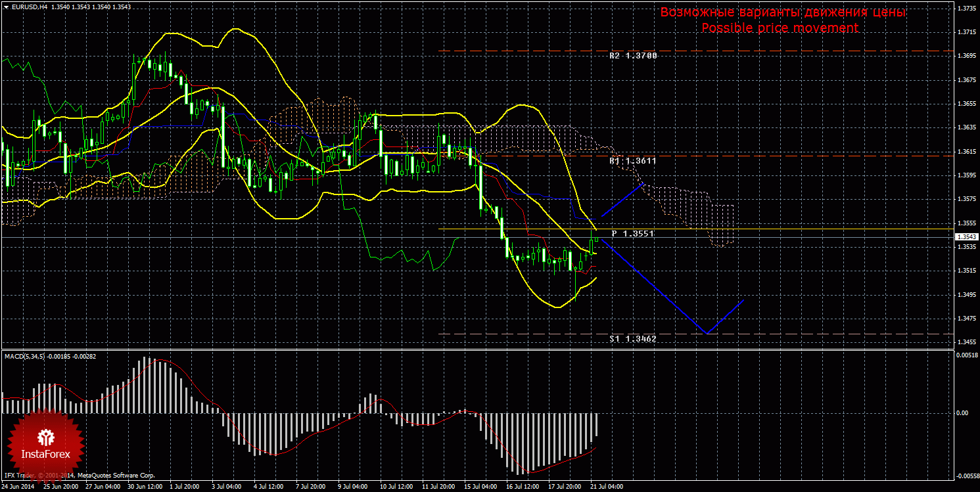Click the 'Possible price movement' red text

[x=780, y=28]
